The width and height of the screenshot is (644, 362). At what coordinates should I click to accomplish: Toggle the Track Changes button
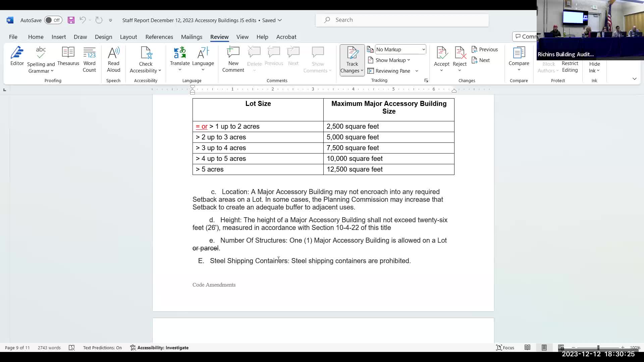(x=352, y=56)
